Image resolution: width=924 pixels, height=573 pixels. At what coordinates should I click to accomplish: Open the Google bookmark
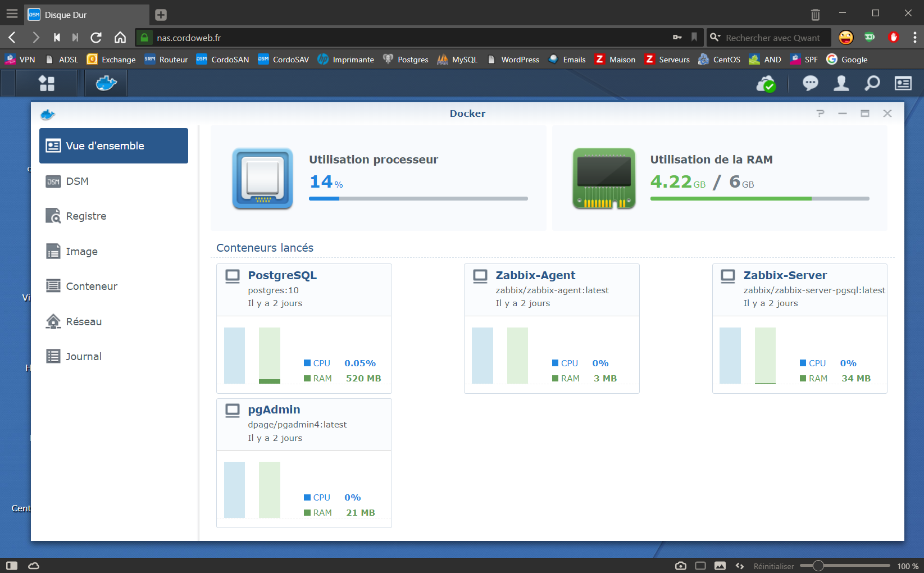point(847,60)
